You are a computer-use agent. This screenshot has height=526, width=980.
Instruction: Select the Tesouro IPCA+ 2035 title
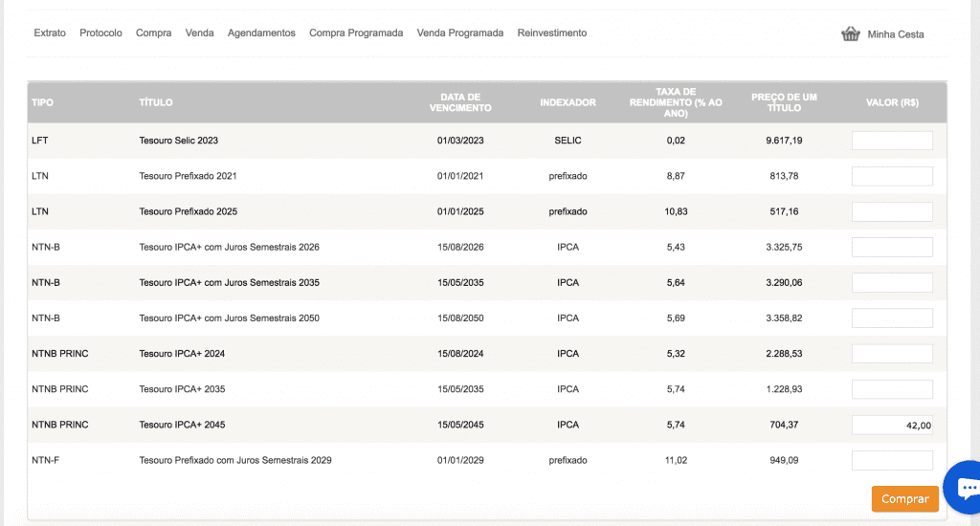[182, 389]
